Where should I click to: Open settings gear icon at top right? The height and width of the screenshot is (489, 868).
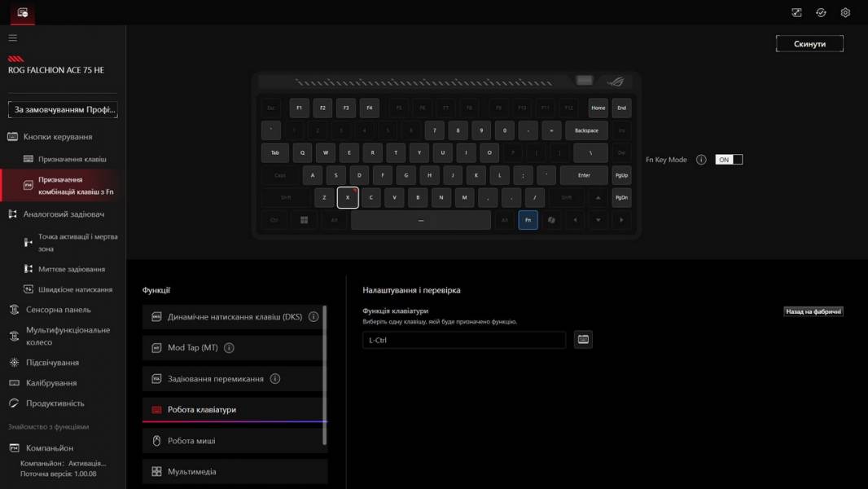pyautogui.click(x=845, y=13)
